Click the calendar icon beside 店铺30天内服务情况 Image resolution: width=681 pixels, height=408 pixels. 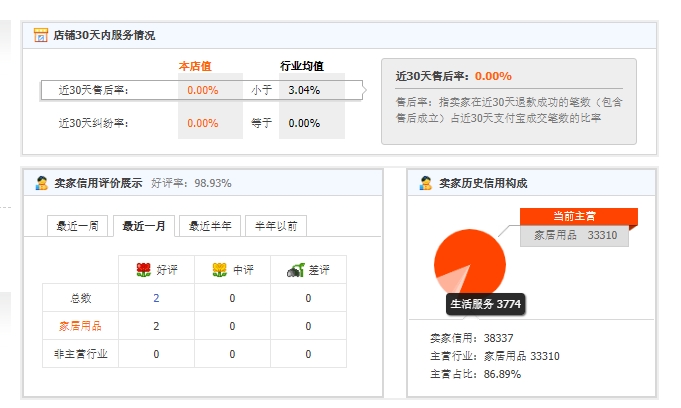41,35
